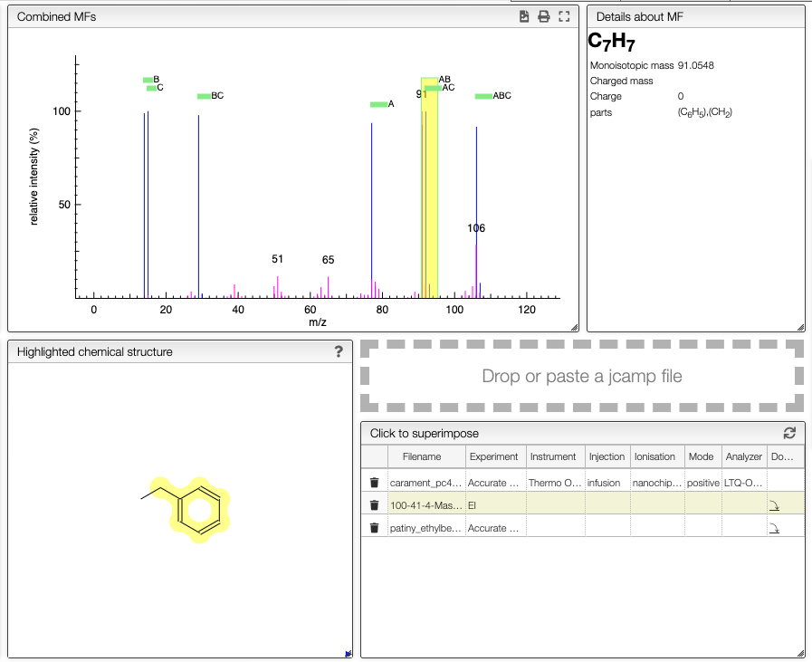Sort table by Experiment column header
Viewport: 812px width, 662px height.
[x=493, y=456]
